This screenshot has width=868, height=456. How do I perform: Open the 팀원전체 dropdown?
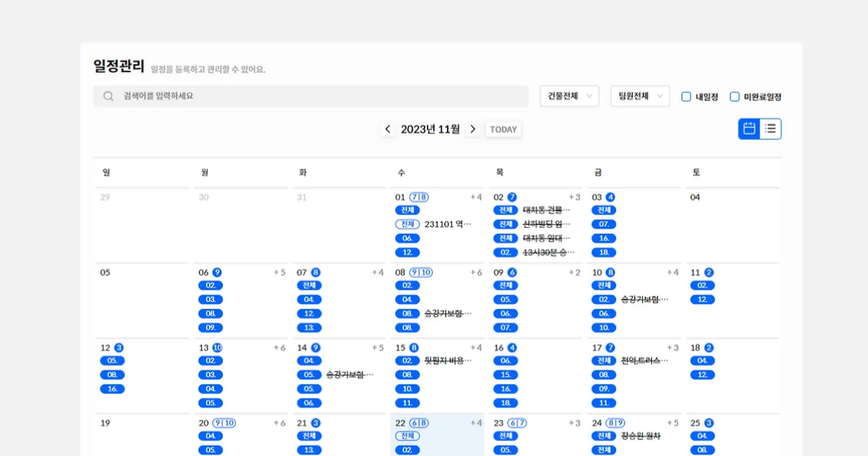[x=640, y=96]
